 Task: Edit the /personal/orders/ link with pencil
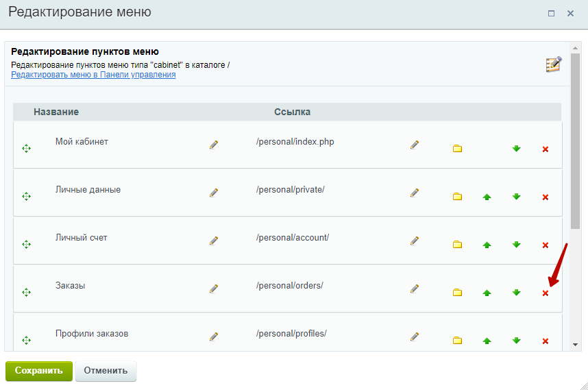click(x=415, y=289)
